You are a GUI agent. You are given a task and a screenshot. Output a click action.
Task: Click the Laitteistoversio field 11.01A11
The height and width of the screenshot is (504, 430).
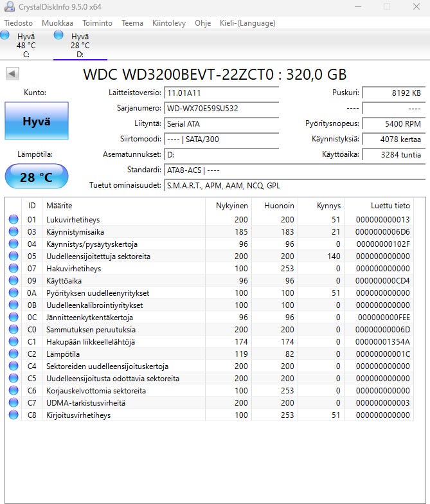point(221,93)
